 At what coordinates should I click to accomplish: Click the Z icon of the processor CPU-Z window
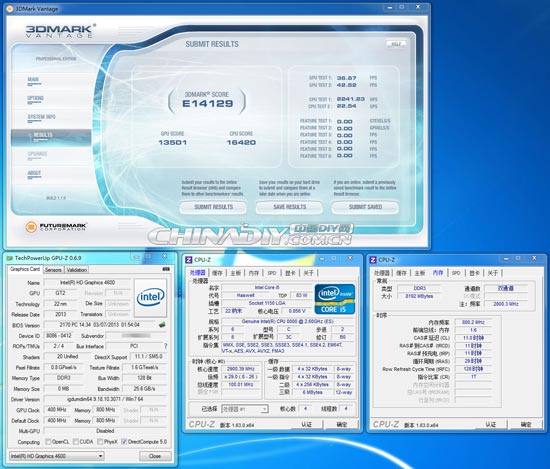pos(189,260)
